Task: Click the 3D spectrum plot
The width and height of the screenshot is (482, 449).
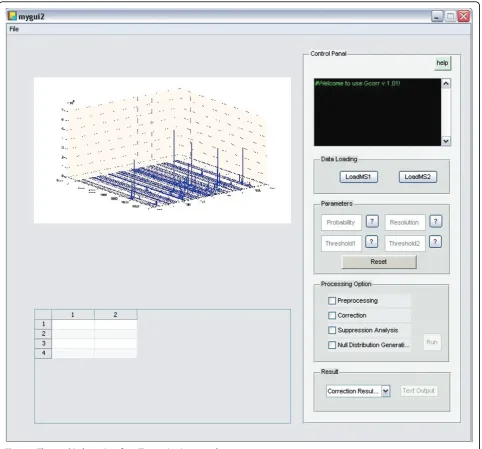Action: click(x=162, y=150)
